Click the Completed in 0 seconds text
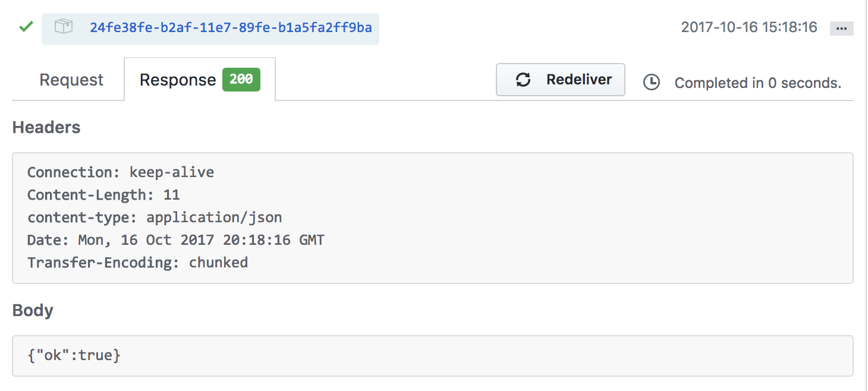This screenshot has width=868, height=391. [x=758, y=83]
